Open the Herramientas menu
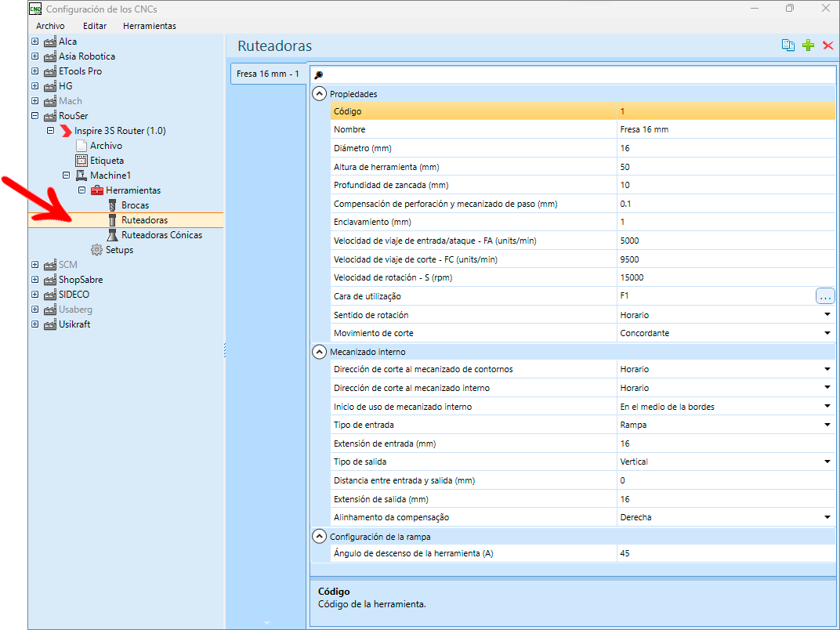Image resolution: width=840 pixels, height=630 pixels. pyautogui.click(x=150, y=26)
